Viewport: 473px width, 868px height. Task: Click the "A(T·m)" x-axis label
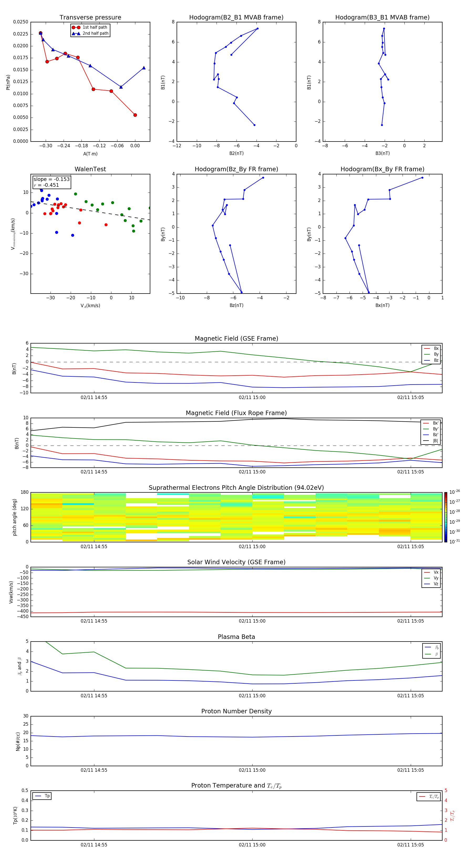pos(90,154)
